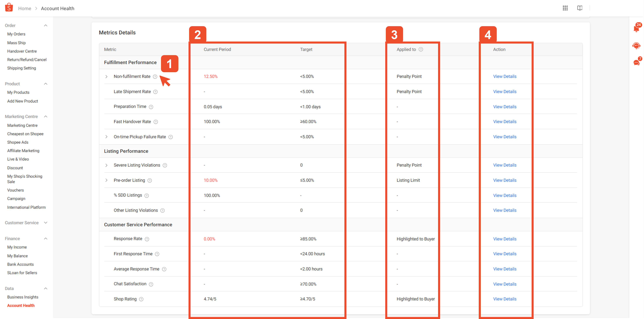
Task: Click help icon beside Late Shipment Rate
Action: click(x=155, y=92)
